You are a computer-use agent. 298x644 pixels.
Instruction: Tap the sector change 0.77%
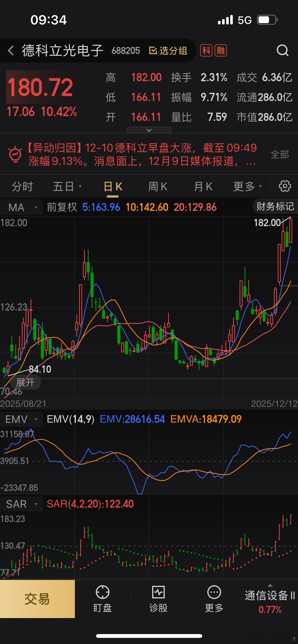tap(270, 610)
